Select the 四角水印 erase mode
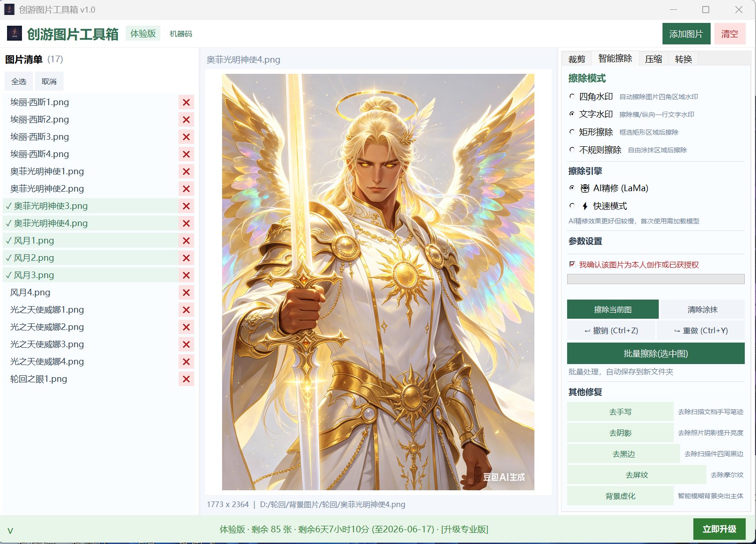The width and height of the screenshot is (756, 544). 572,96
